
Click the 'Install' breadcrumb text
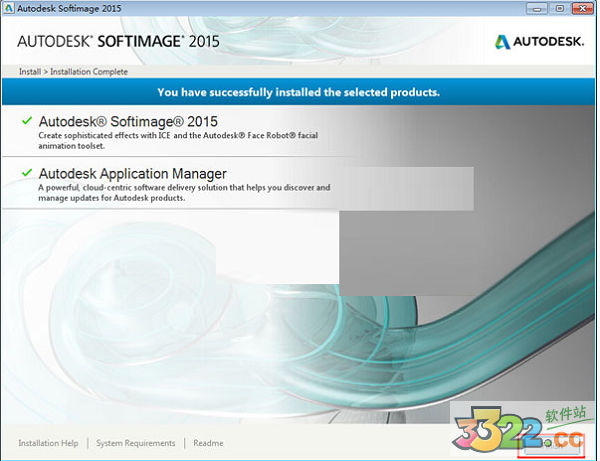[30, 72]
